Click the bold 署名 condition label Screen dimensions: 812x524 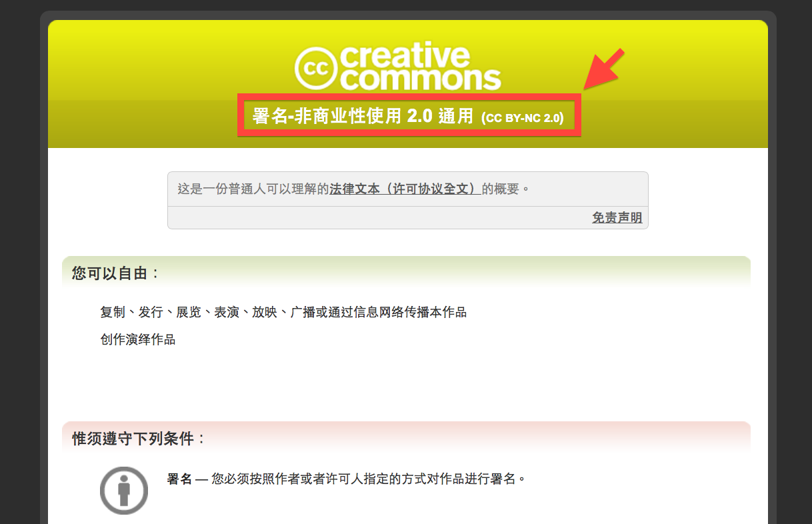[179, 479]
